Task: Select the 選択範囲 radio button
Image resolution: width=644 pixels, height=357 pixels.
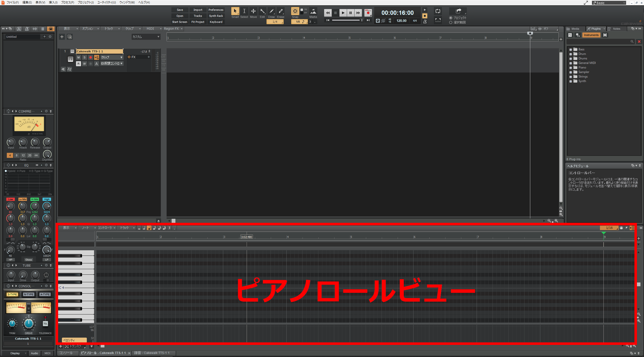Action: click(451, 22)
